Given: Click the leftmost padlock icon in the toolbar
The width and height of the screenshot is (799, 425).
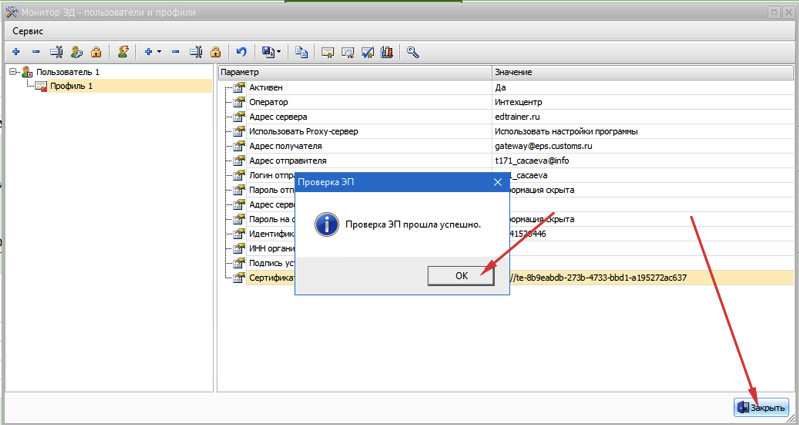Looking at the screenshot, I should [x=95, y=52].
